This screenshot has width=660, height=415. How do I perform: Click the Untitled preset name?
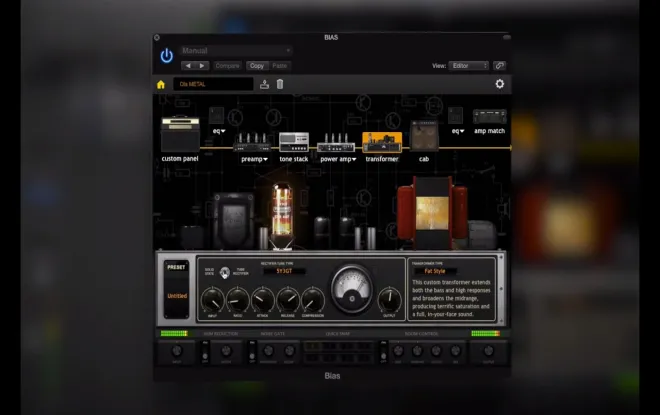[177, 296]
